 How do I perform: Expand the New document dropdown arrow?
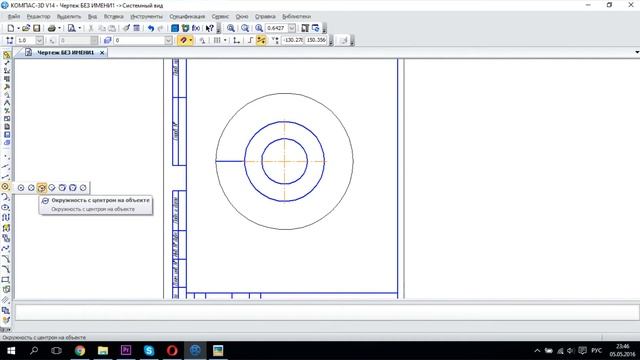(18, 28)
